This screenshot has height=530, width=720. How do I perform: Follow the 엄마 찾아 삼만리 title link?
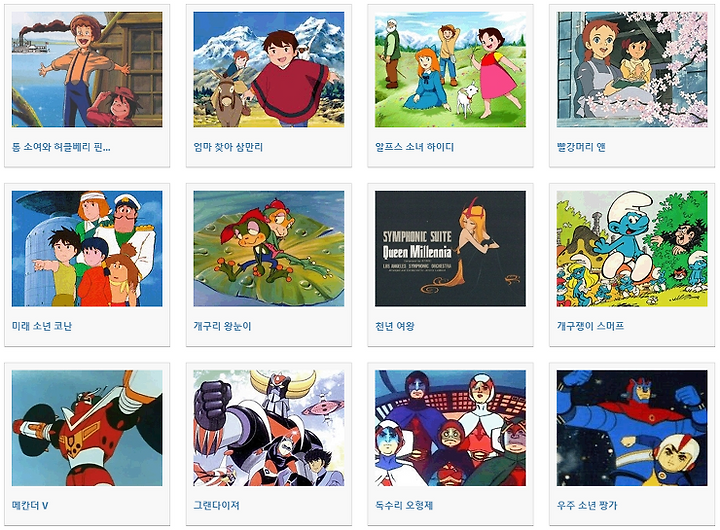tap(228, 147)
